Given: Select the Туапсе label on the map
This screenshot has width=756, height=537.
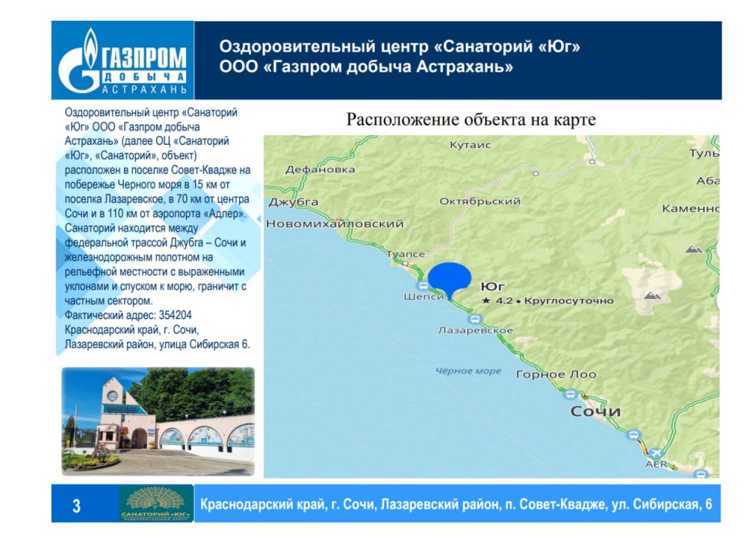Looking at the screenshot, I should coord(406,254).
